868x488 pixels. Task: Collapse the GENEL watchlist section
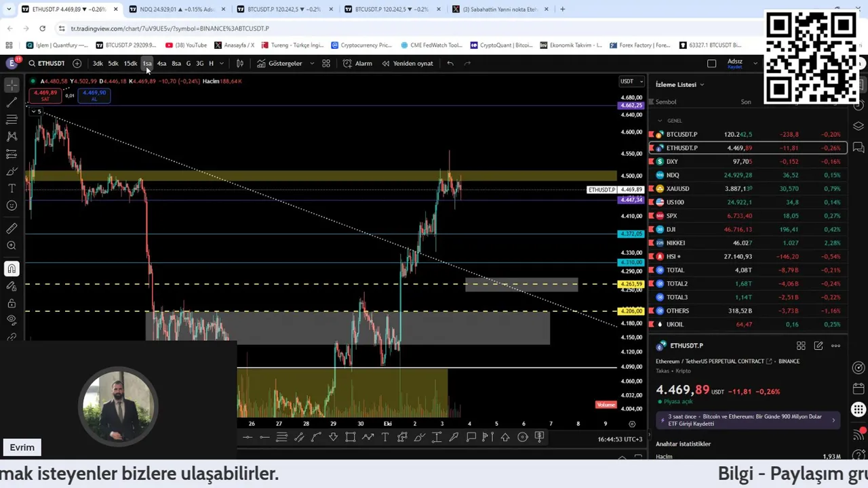(660, 121)
